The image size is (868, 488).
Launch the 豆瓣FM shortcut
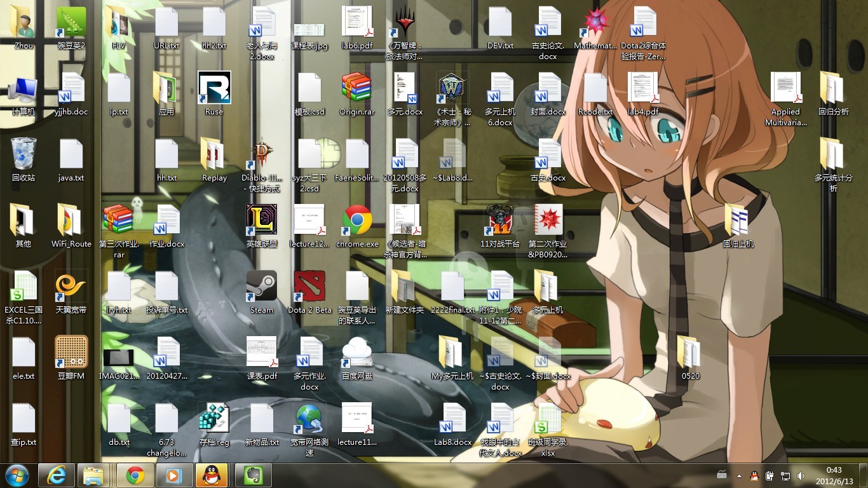[x=71, y=352]
